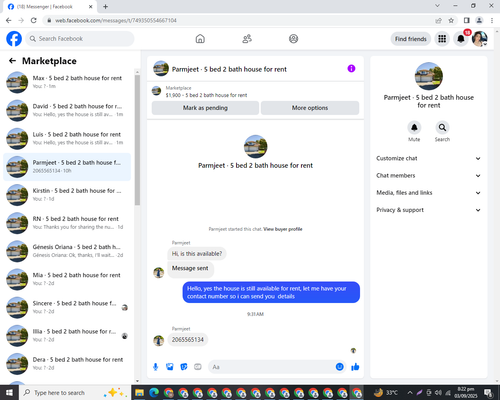Click Parmjeet's avatar beside 2065565134 message
Image resolution: width=500 pixels, height=400 pixels.
pos(159,340)
